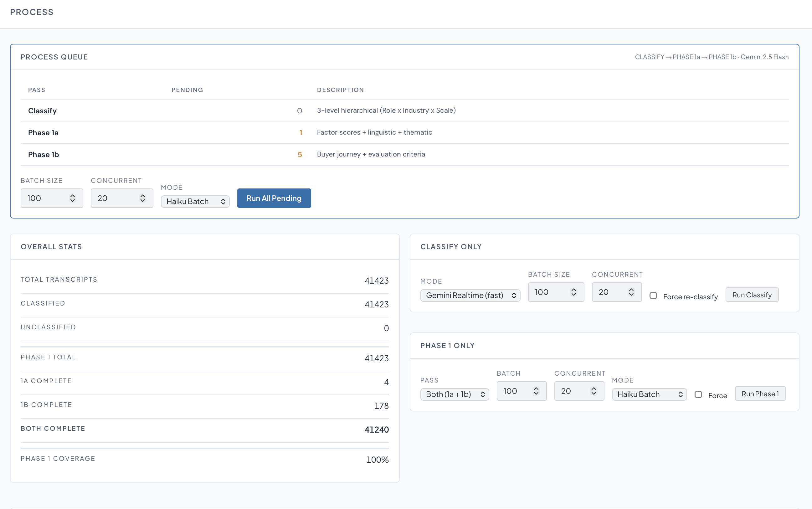The width and height of the screenshot is (812, 509).
Task: Click the Both Complete value 41240
Action: (x=377, y=429)
